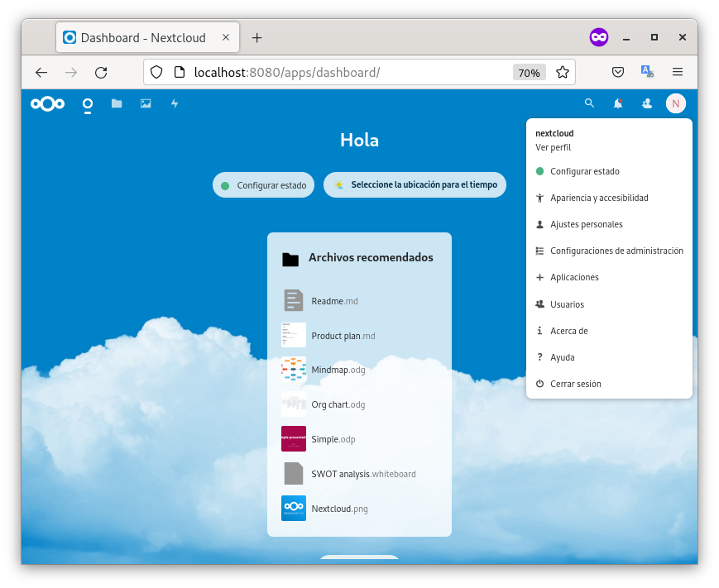Open the Files app folder icon
The width and height of the screenshot is (719, 588).
click(117, 103)
